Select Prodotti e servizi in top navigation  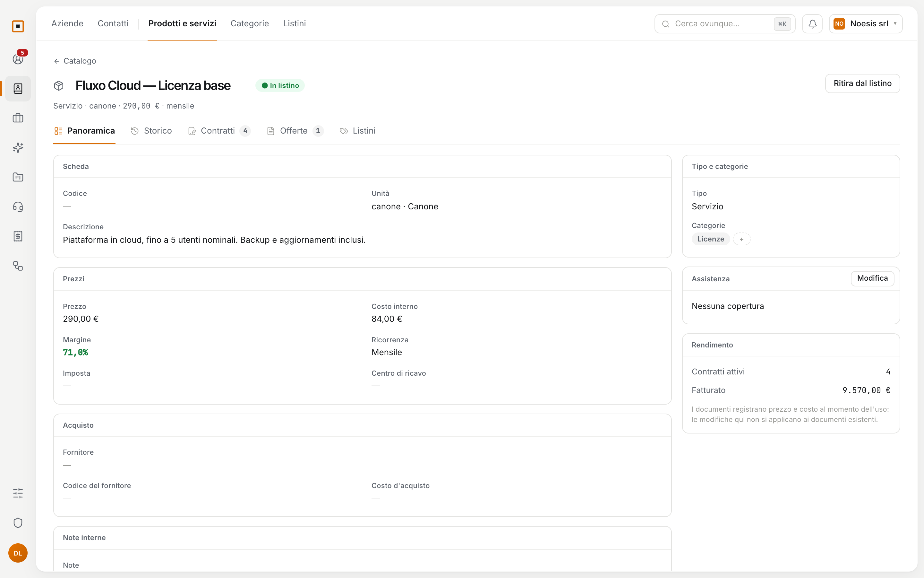pos(182,23)
